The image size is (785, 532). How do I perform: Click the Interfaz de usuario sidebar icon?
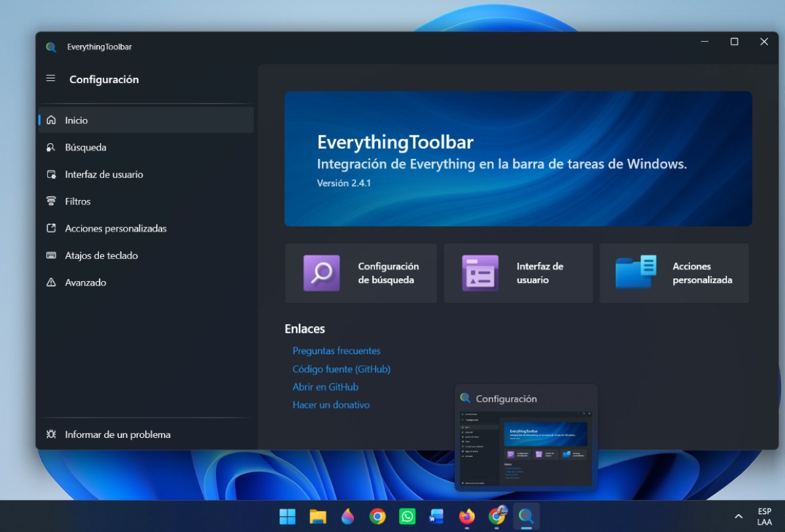coord(51,175)
